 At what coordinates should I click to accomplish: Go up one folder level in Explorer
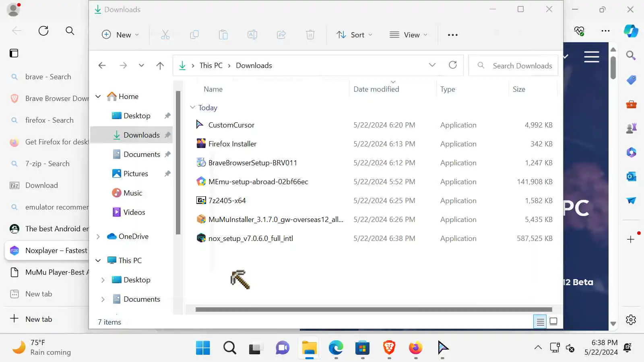pos(160,66)
